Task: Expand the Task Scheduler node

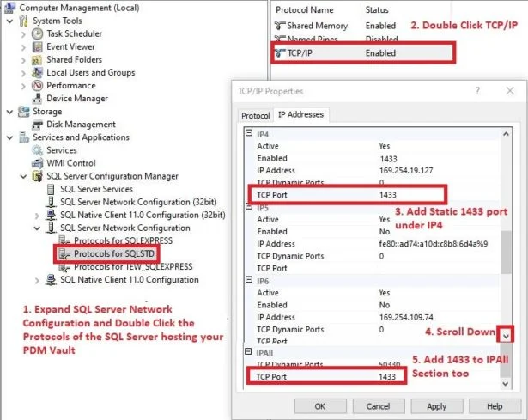Action: 23,34
